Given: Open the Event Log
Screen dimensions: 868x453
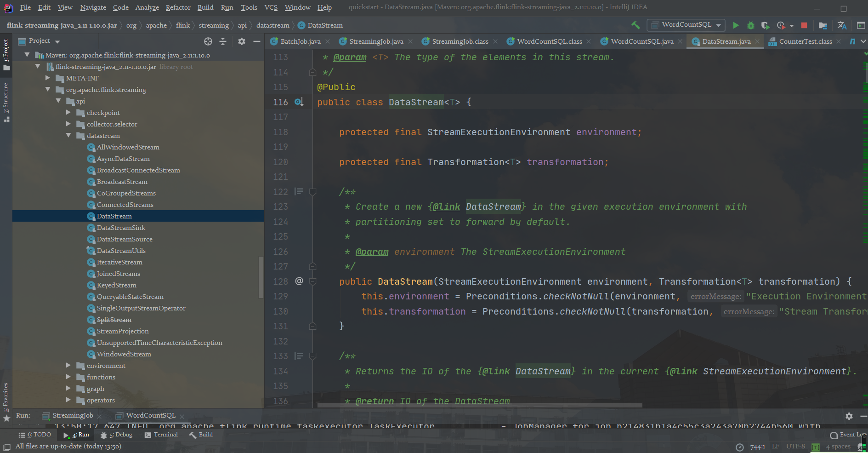Looking at the screenshot, I should click(847, 435).
